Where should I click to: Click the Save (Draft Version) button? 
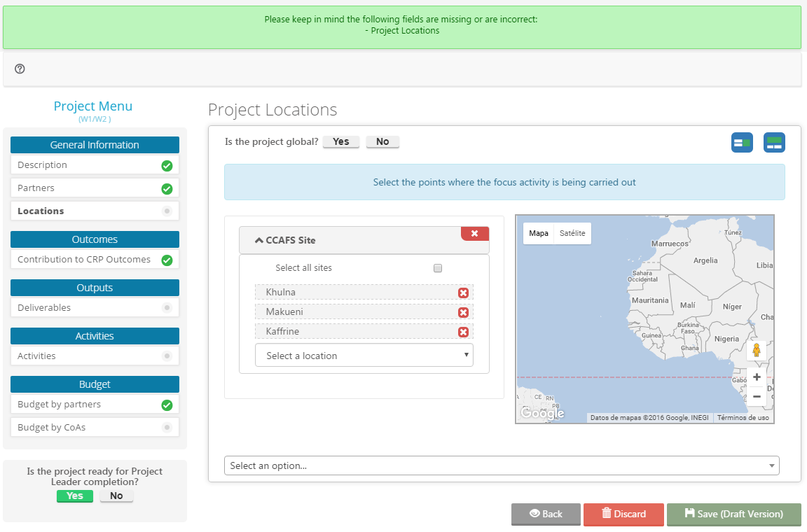pyautogui.click(x=733, y=514)
